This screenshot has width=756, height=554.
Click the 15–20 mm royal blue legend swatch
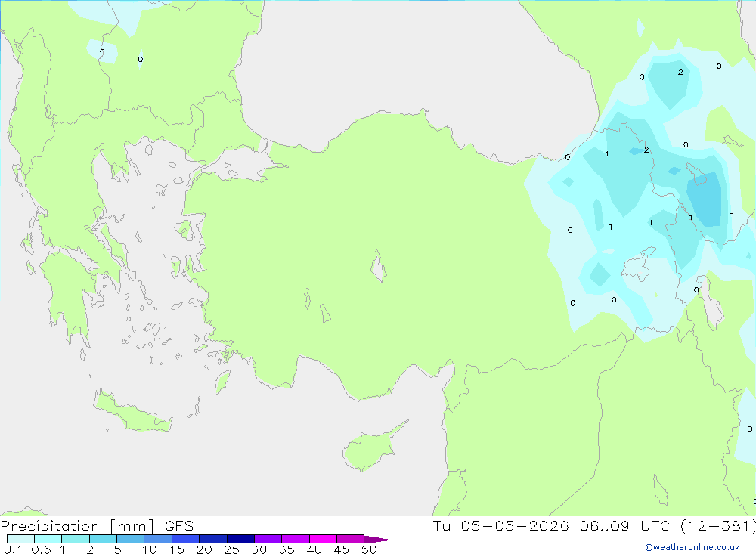186,539
